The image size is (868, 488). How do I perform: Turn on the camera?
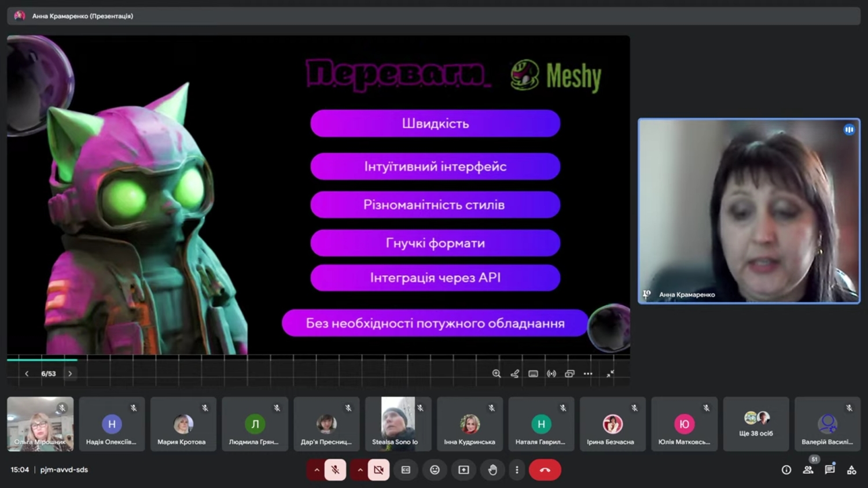click(378, 470)
